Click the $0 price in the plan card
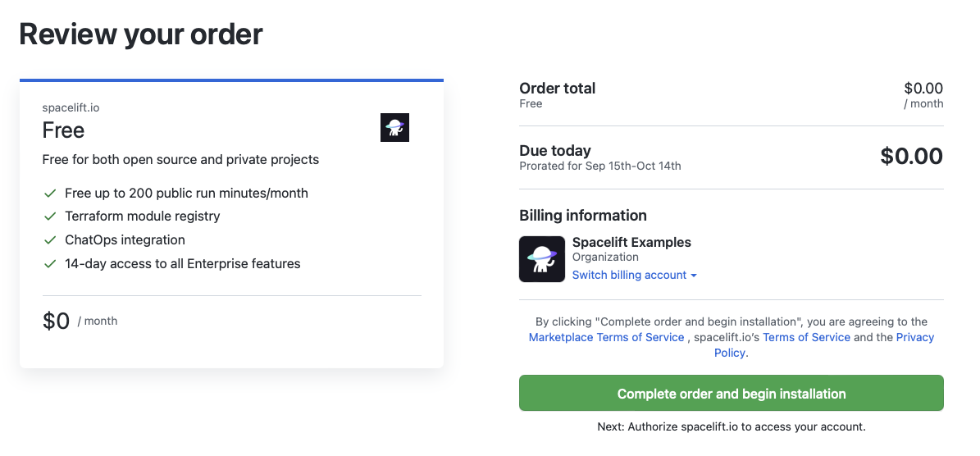 pos(56,321)
